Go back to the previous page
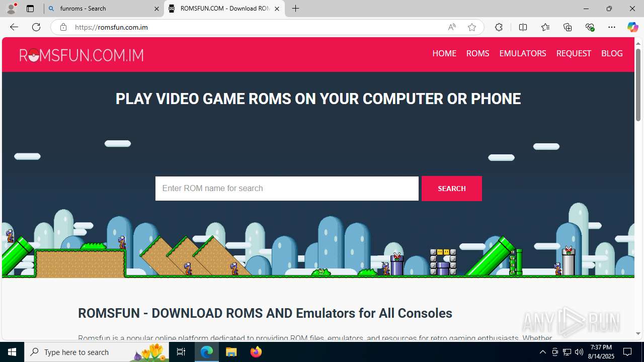 coord(14,27)
